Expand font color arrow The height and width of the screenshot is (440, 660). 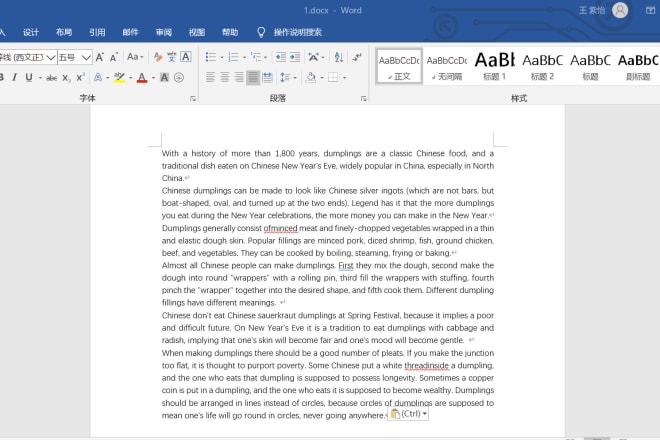[153, 78]
